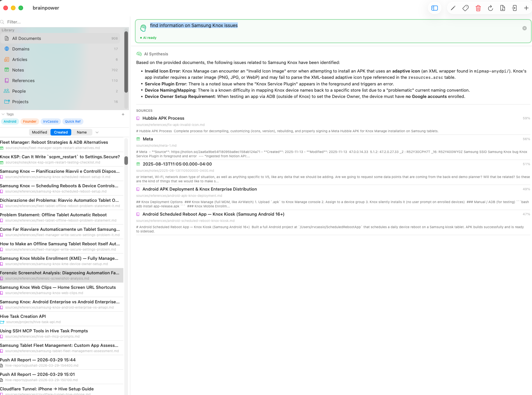Screen dimensions: 532x395
Task: Open the sort order dropdown chevron
Action: [x=97, y=133]
